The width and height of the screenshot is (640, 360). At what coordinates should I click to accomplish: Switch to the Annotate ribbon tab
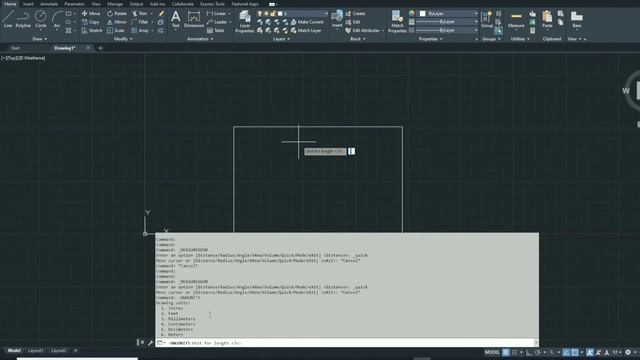coord(49,4)
